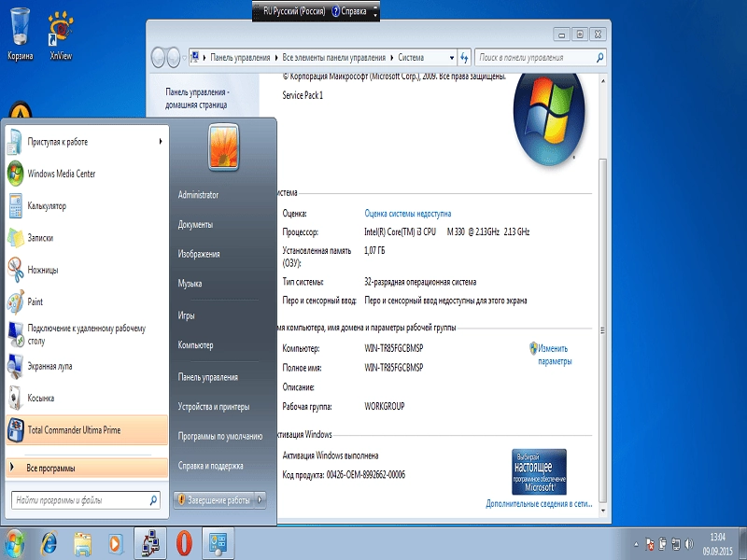
Task: Start the Косынка solitaire game
Action: [87, 399]
